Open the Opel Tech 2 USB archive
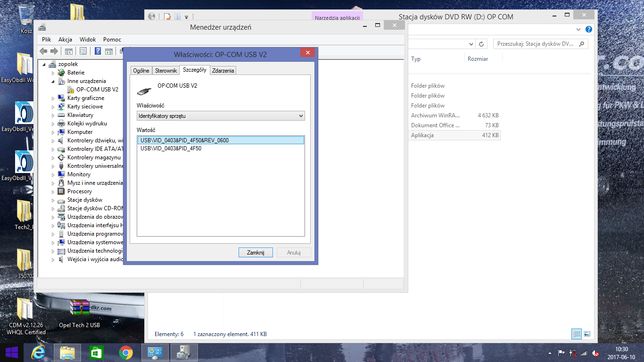This screenshot has height=362, width=644. (x=79, y=313)
